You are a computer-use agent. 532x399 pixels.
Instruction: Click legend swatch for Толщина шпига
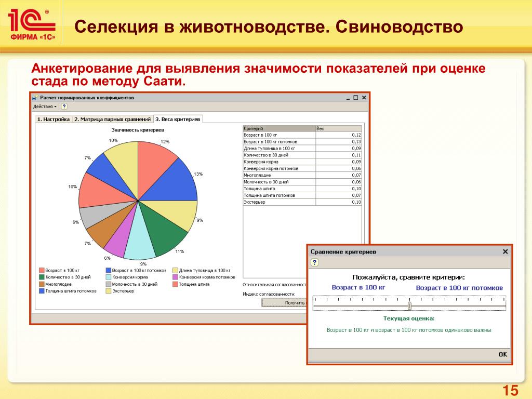176,284
